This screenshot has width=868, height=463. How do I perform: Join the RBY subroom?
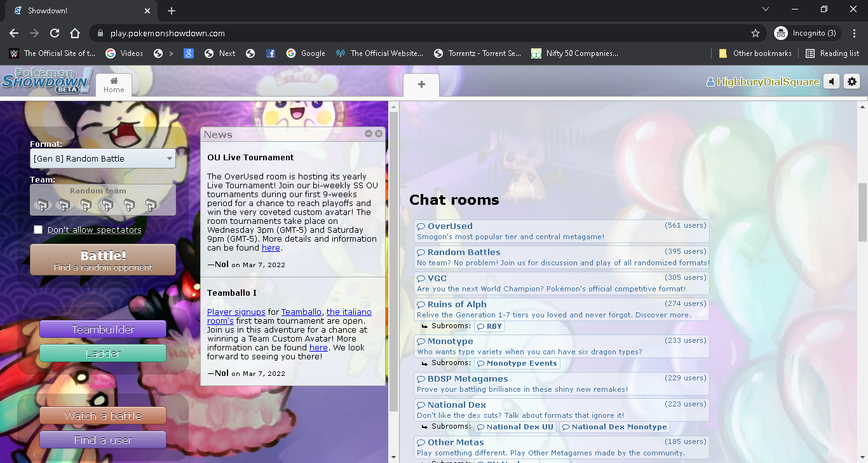click(x=489, y=326)
